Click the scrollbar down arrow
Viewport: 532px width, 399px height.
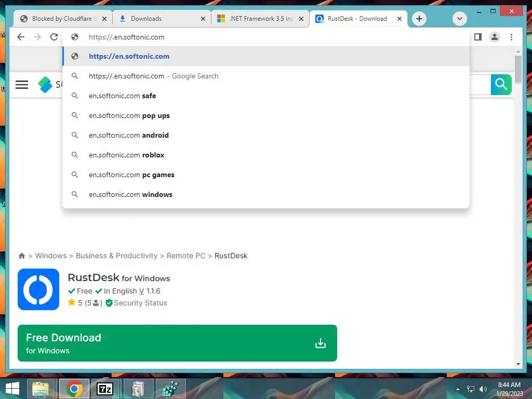click(x=518, y=364)
